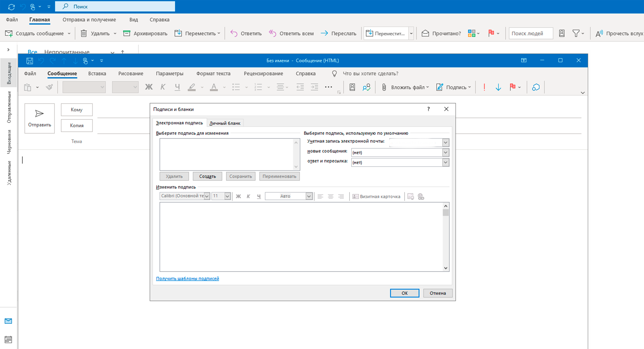Viewport: 644px width, 349px height.
Task: Open the Calendar icon in bottom navigation
Action: pos(8,339)
